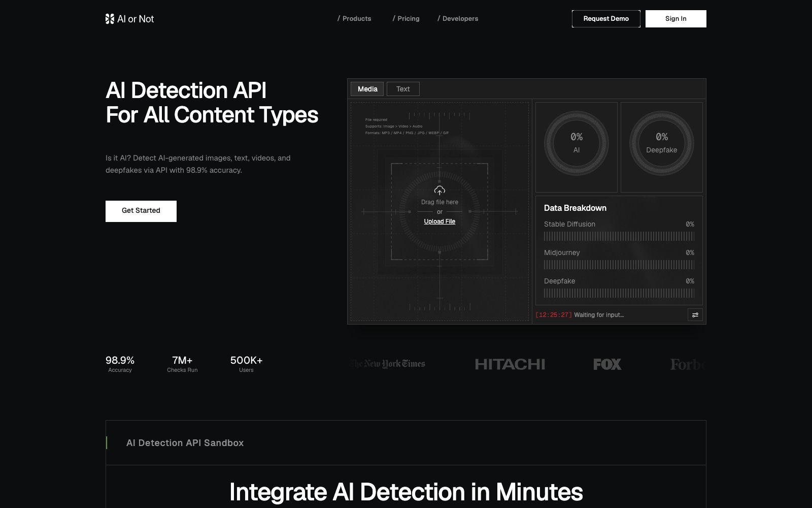The image size is (812, 508).
Task: Click the Data Breakdown heading
Action: [x=575, y=208]
